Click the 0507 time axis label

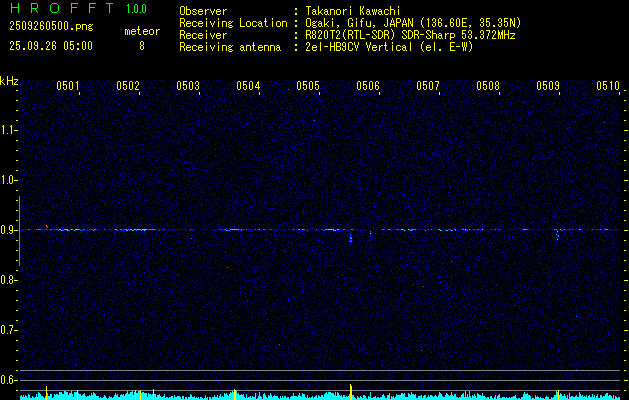click(428, 86)
